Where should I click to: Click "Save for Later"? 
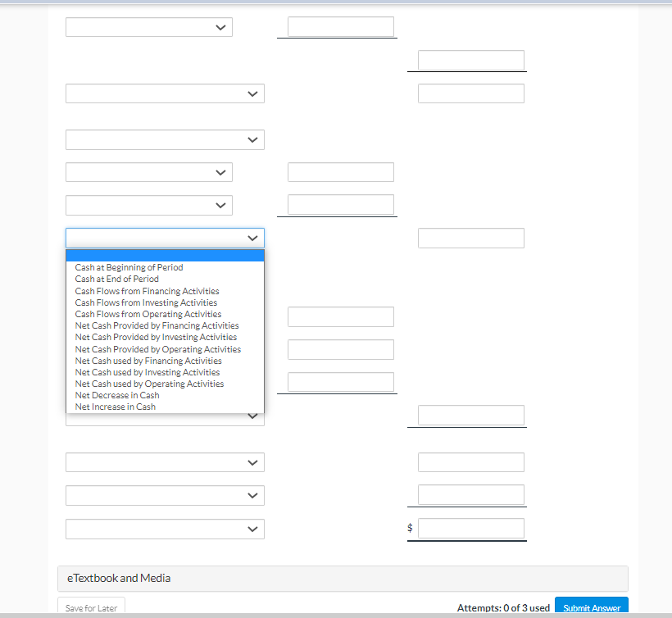90,608
